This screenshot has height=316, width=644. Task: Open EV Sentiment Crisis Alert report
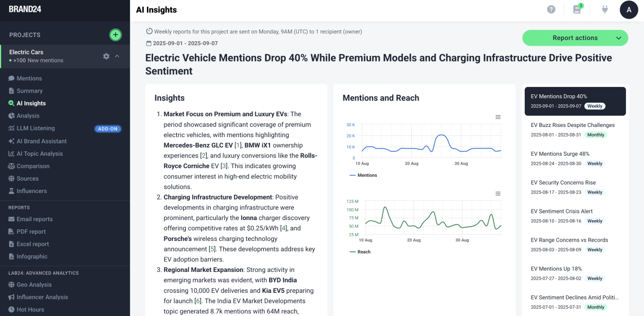pyautogui.click(x=575, y=216)
